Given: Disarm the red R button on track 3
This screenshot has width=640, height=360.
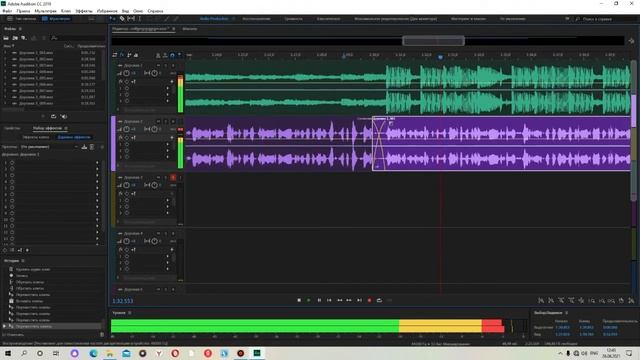Looking at the screenshot, I should pyautogui.click(x=173, y=178).
